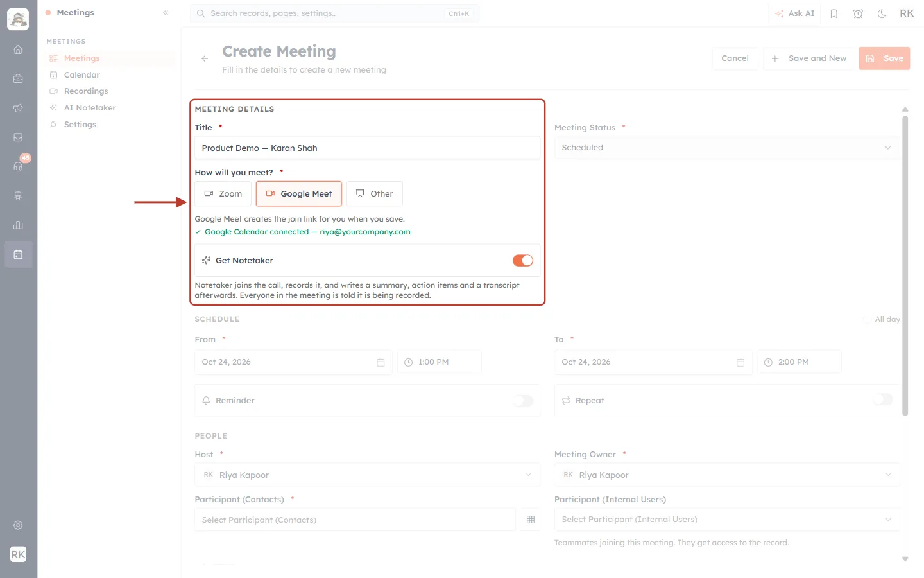Click the search records field
Viewport: 924px width, 578px height.
334,13
